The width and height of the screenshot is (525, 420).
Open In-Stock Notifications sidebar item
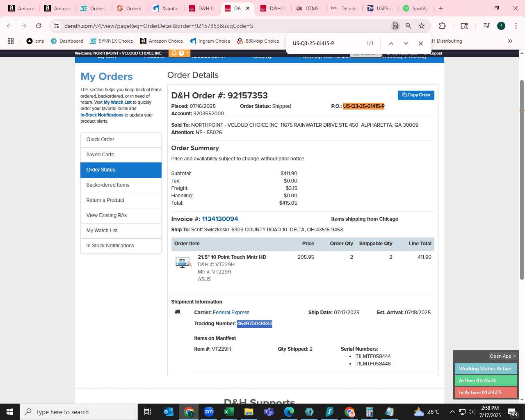[x=121, y=246]
